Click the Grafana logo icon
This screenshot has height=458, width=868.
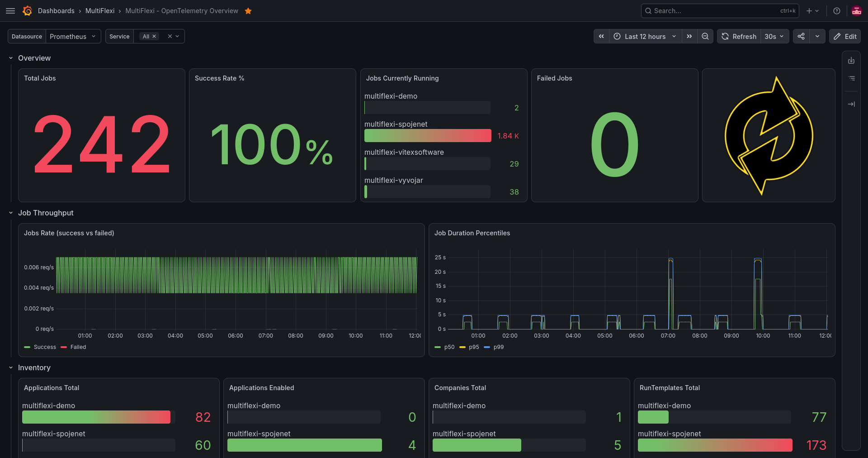point(27,11)
